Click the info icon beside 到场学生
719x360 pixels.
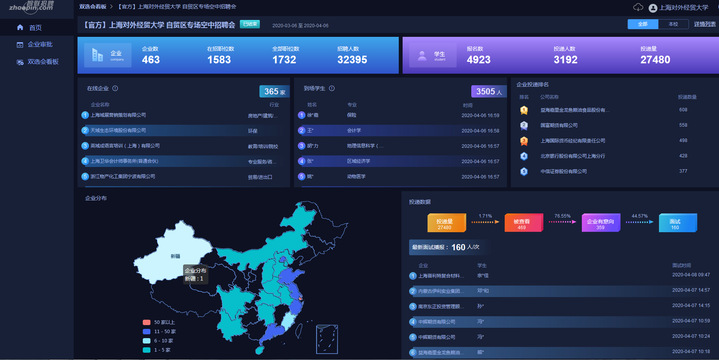tap(332, 88)
